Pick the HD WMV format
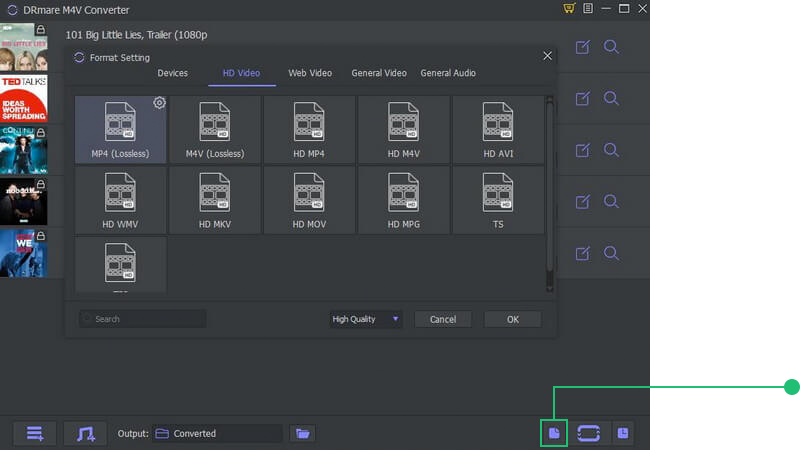This screenshot has width=800, height=450. coord(120,200)
